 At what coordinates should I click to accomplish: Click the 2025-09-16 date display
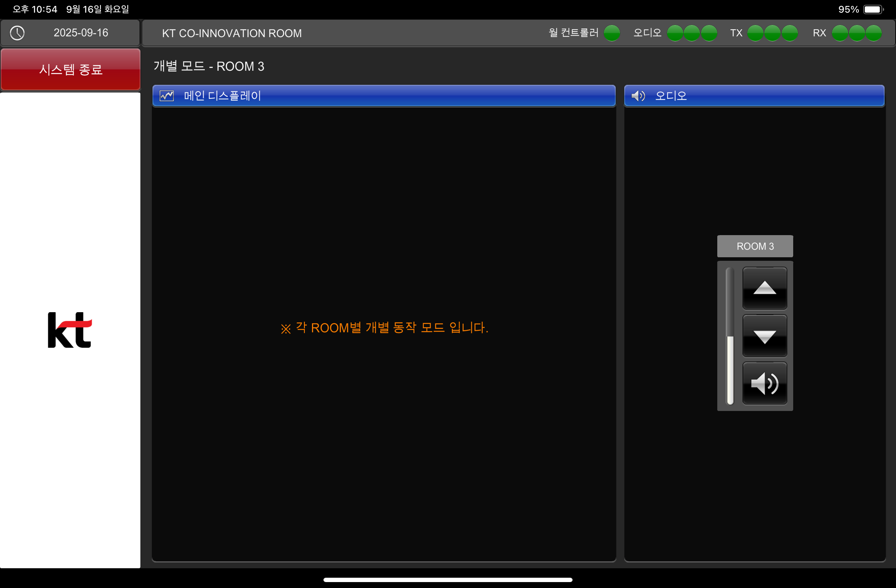pos(81,33)
